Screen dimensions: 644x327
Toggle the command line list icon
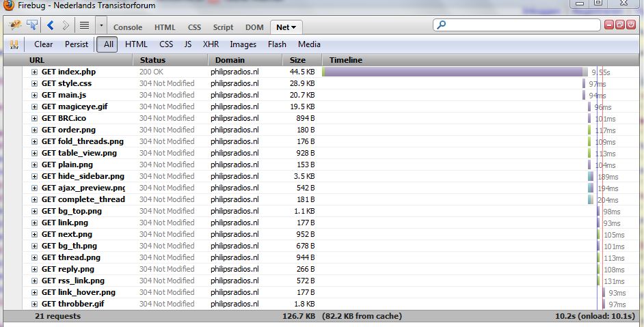84,26
